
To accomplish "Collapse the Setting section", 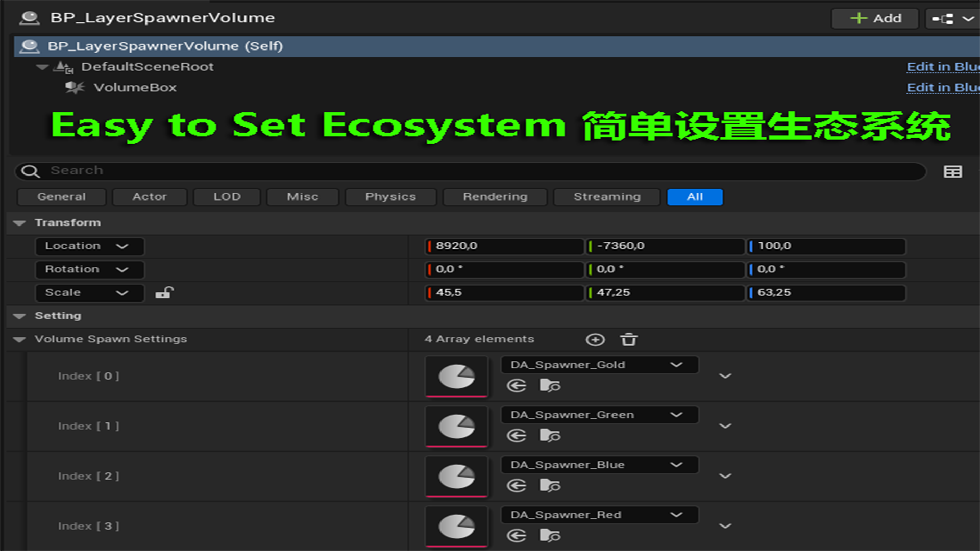I will tap(19, 316).
